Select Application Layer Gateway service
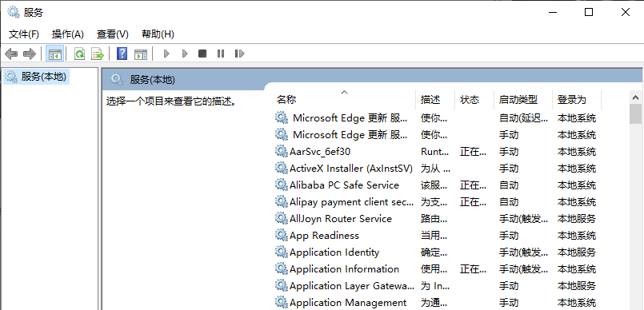The image size is (644, 310). click(352, 286)
